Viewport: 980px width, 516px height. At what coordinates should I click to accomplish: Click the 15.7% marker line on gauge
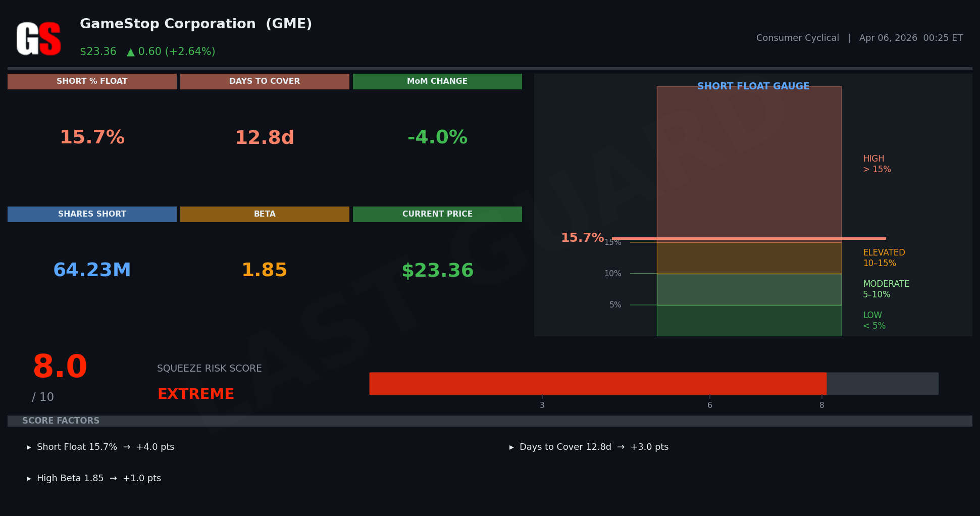coord(749,238)
